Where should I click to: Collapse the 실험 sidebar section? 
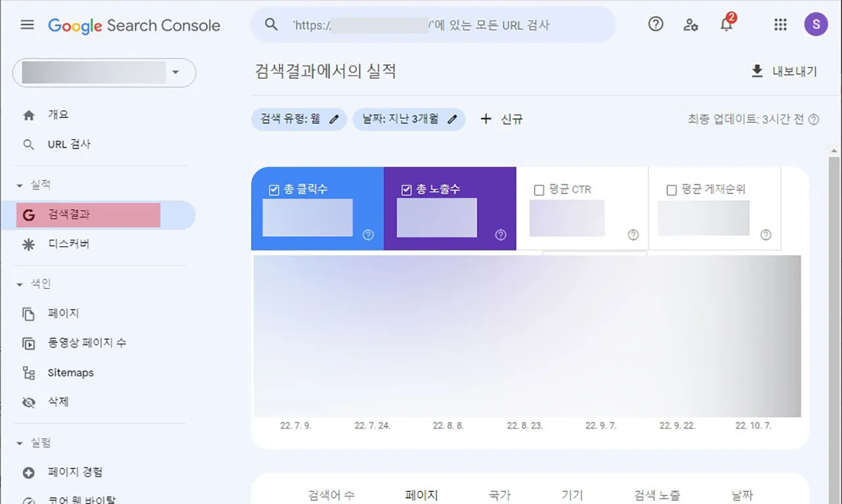[19, 443]
